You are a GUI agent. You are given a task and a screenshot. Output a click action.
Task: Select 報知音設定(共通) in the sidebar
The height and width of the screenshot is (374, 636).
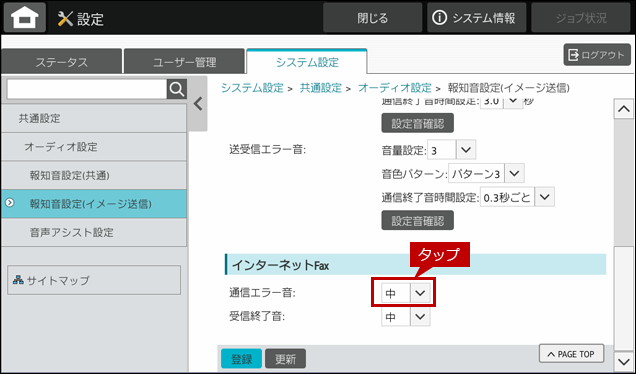[94, 175]
